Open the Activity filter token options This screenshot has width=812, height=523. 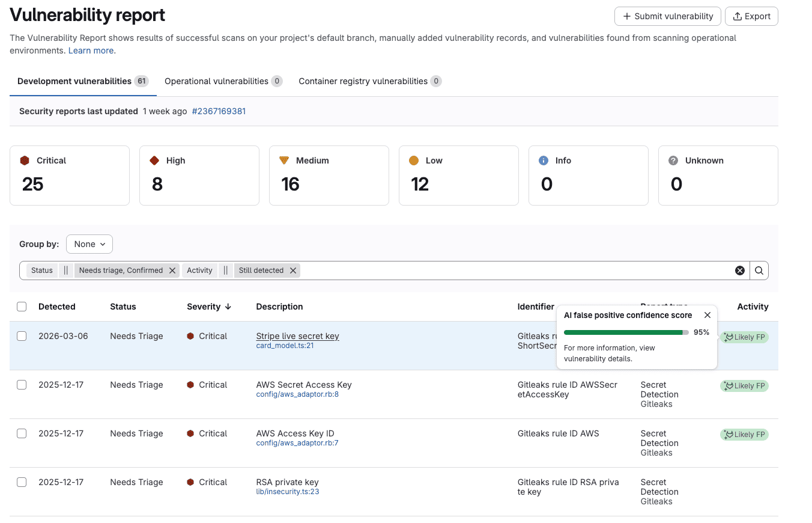pos(199,270)
